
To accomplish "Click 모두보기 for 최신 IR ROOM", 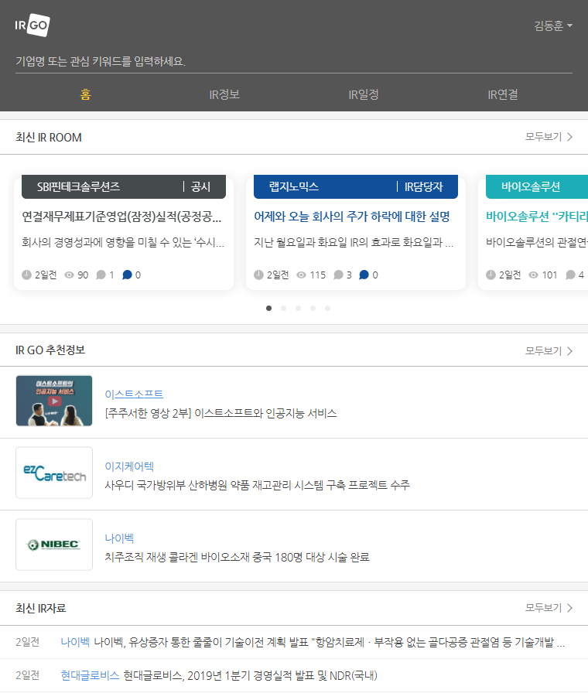I will (543, 137).
